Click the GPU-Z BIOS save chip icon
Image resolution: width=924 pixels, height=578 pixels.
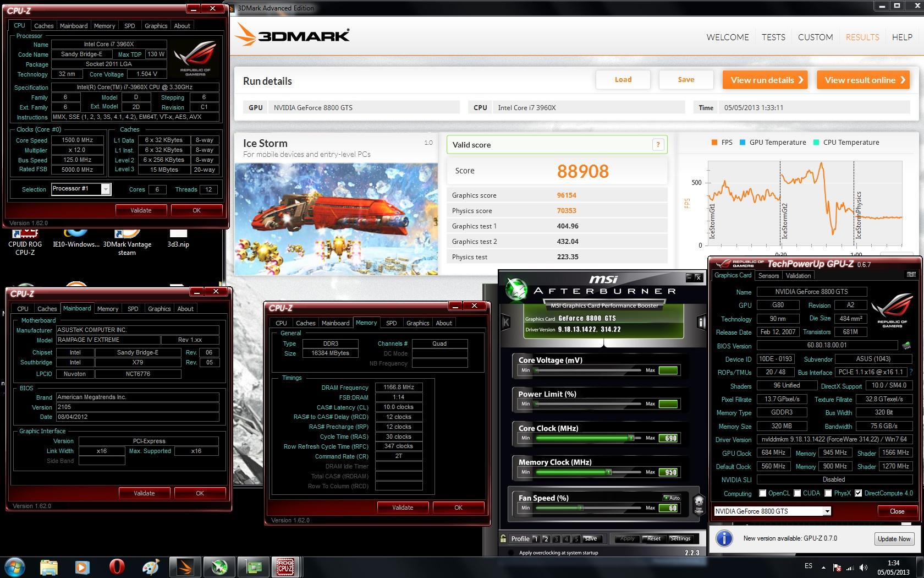[x=906, y=346]
